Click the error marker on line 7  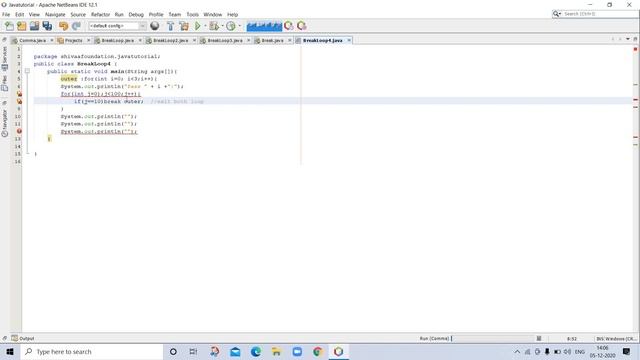[x=19, y=94]
